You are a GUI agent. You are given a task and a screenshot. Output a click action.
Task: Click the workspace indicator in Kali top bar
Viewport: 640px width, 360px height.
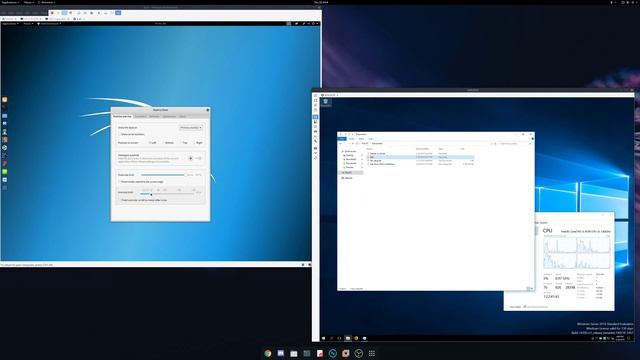[289, 24]
